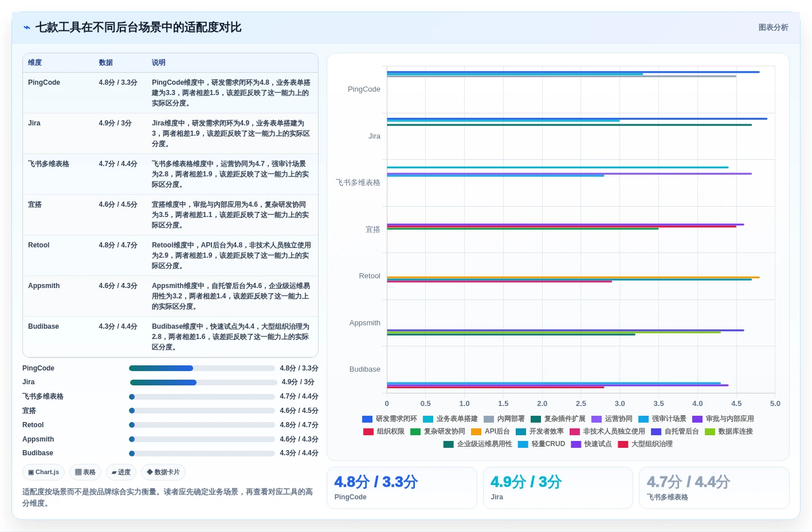Click the 4.8分 / 4.7分 table cell
Screen dimensions: 812x532
(x=118, y=245)
